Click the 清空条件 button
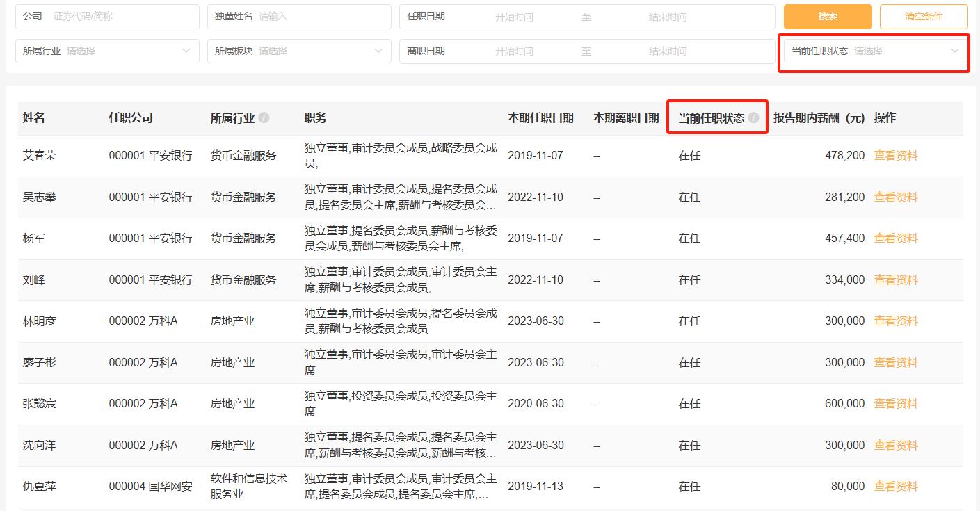Viewport: 980px width, 511px height. (924, 17)
